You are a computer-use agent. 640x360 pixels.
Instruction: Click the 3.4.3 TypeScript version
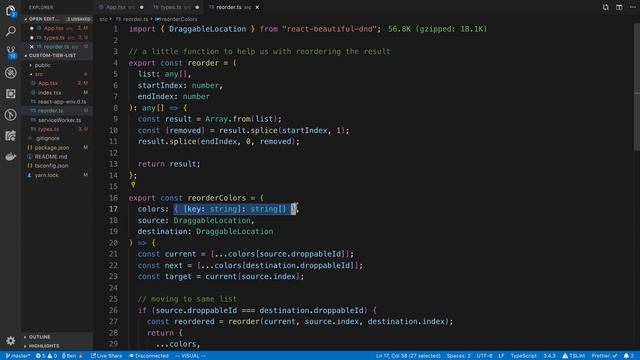tap(549, 356)
